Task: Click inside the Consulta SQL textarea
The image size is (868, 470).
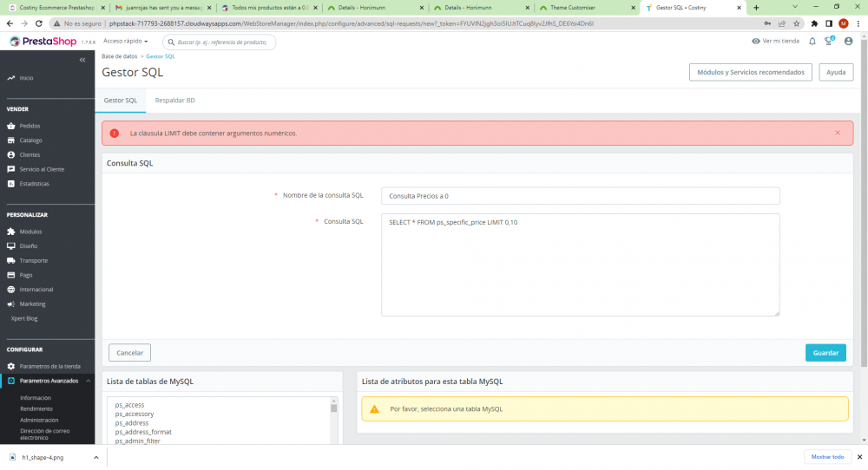Action: (580, 264)
